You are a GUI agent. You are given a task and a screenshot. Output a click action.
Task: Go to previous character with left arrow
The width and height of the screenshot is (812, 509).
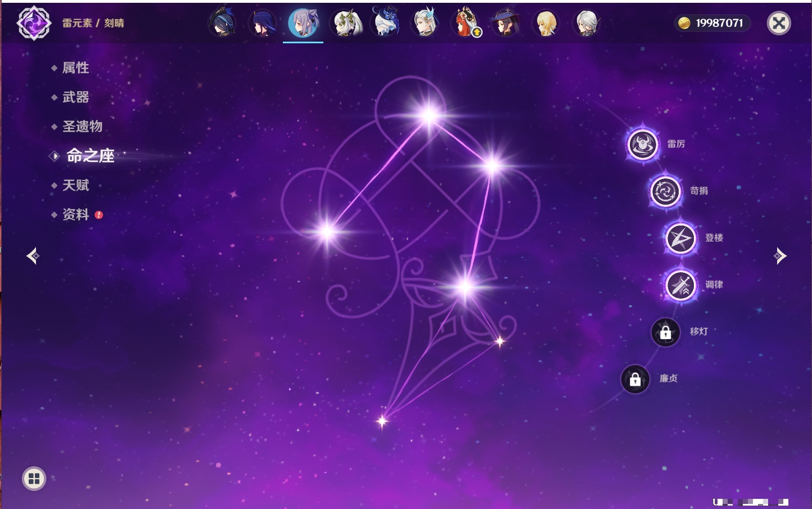(33, 256)
